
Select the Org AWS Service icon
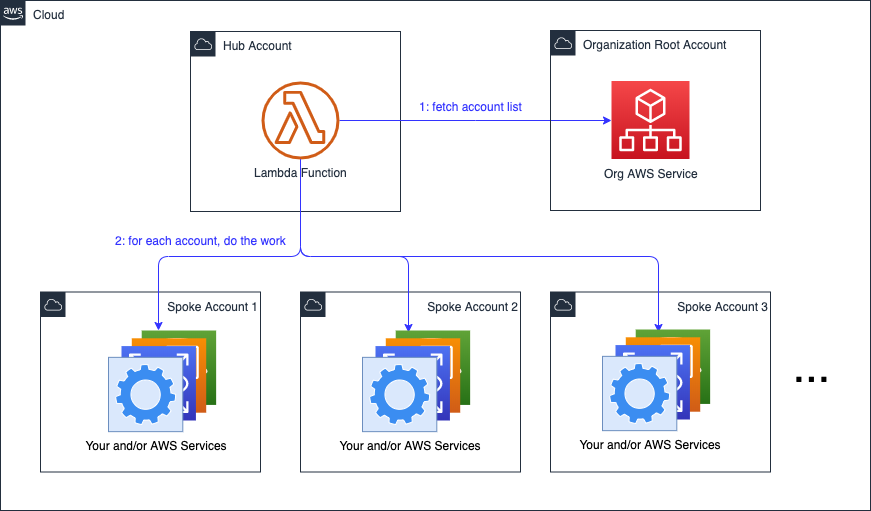[x=650, y=120]
